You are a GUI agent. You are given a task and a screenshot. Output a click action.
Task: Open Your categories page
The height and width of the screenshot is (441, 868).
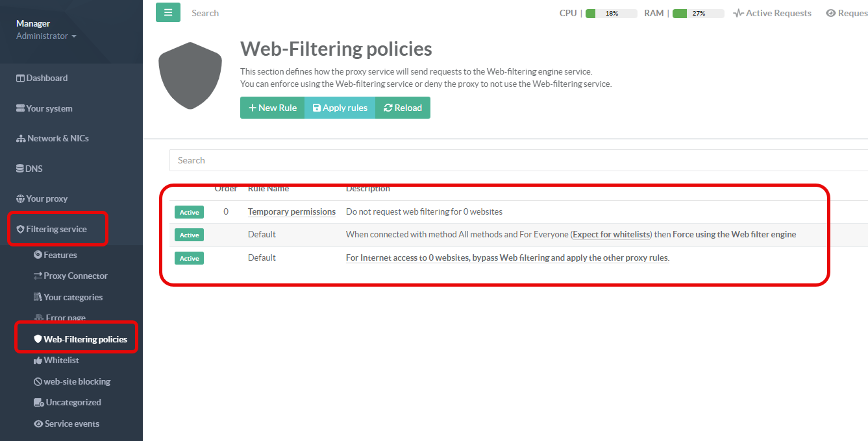point(73,297)
